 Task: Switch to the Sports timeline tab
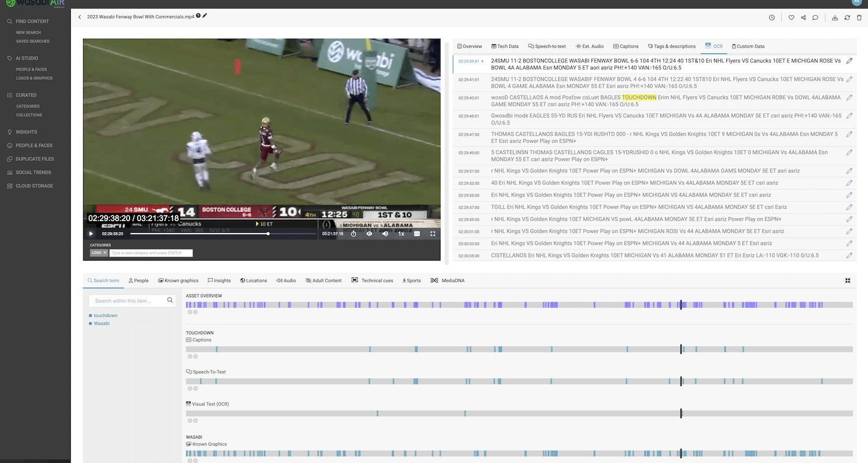pos(411,281)
